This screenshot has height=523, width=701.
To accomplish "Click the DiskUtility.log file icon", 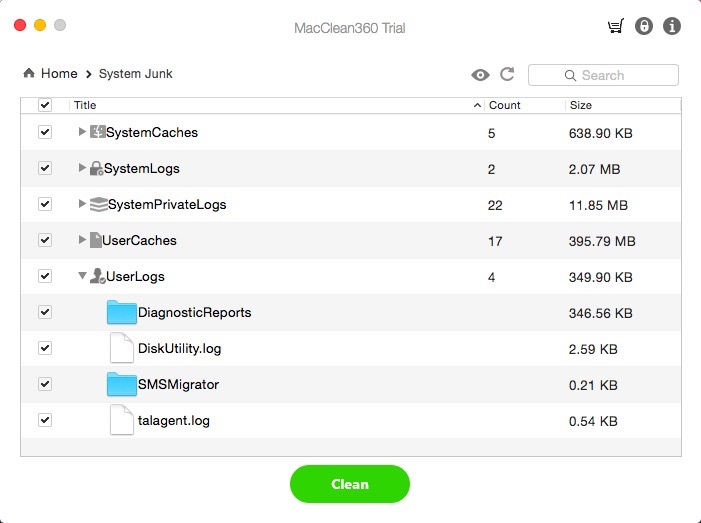I will tap(122, 348).
